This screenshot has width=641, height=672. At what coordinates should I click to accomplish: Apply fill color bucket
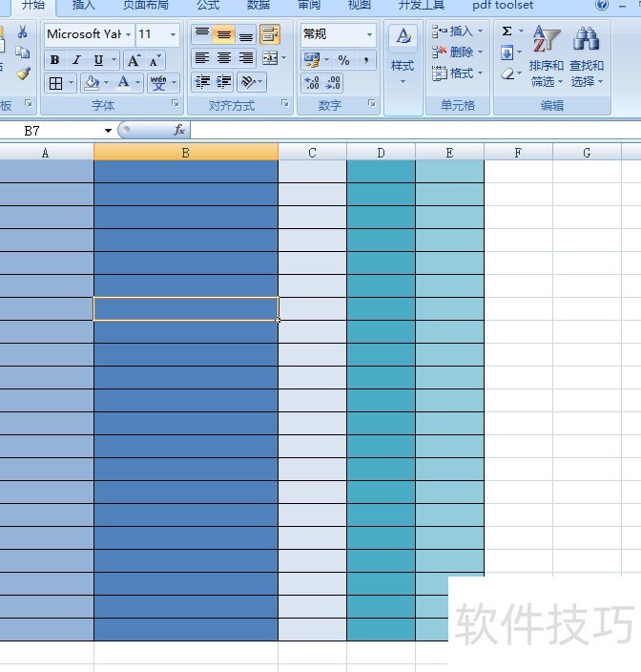[92, 83]
